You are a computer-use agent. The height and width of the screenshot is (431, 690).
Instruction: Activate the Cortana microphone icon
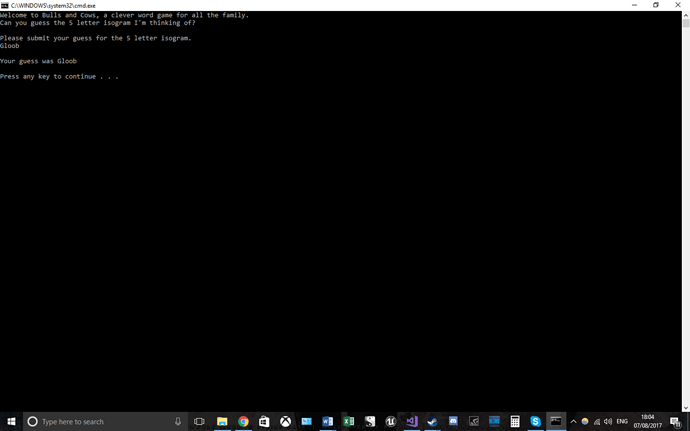point(178,421)
